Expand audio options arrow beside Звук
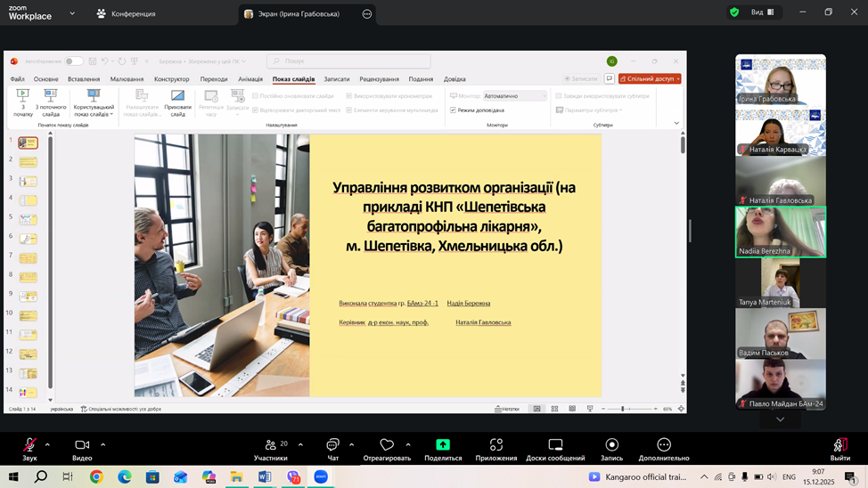Screen dimensions: 868x488 (47, 444)
